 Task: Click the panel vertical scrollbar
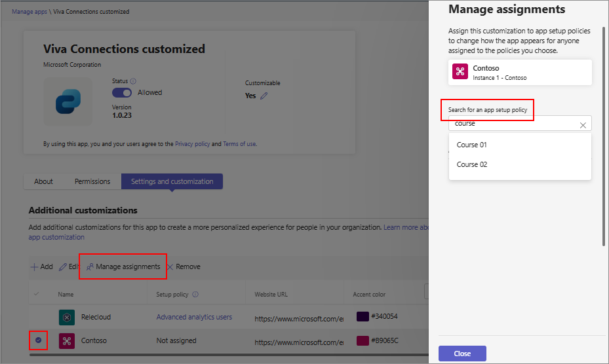coord(604,136)
